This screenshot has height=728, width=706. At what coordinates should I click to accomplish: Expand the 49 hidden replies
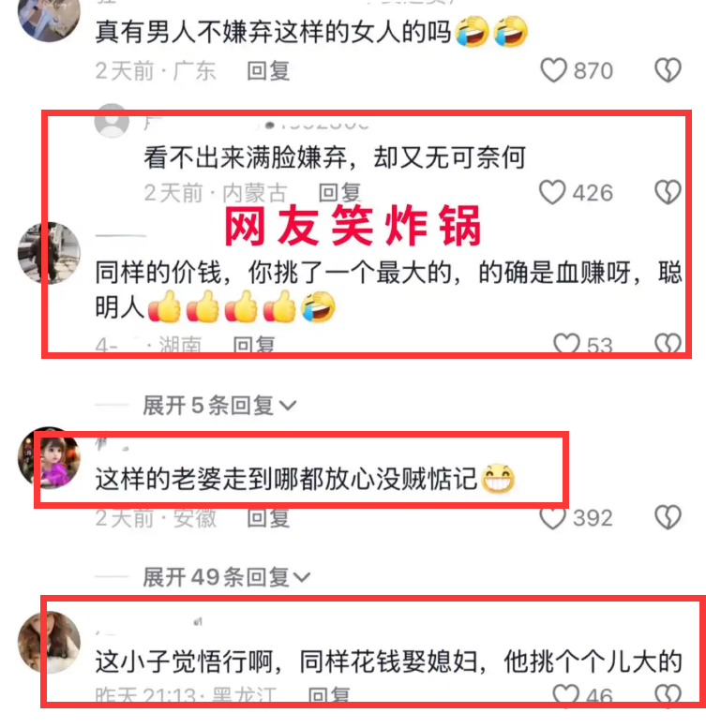pos(226,577)
